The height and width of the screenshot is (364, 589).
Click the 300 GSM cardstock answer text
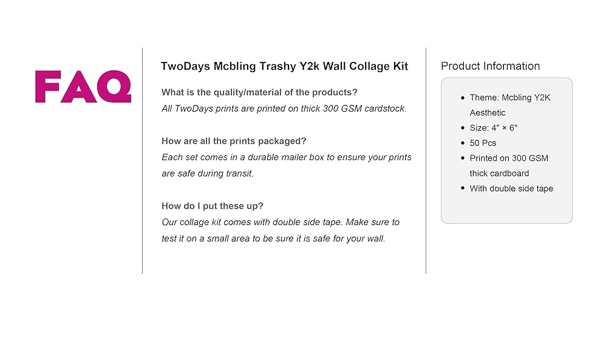tap(284, 109)
